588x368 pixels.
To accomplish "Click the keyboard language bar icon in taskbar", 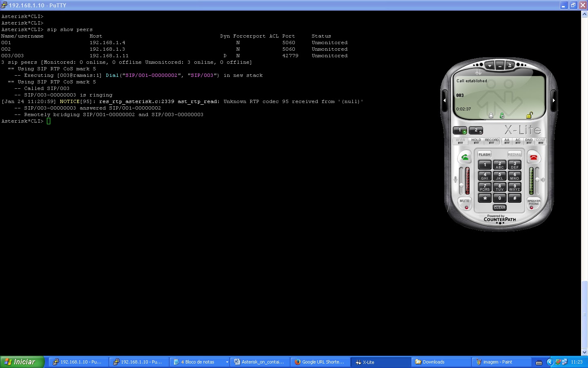I will tap(539, 362).
